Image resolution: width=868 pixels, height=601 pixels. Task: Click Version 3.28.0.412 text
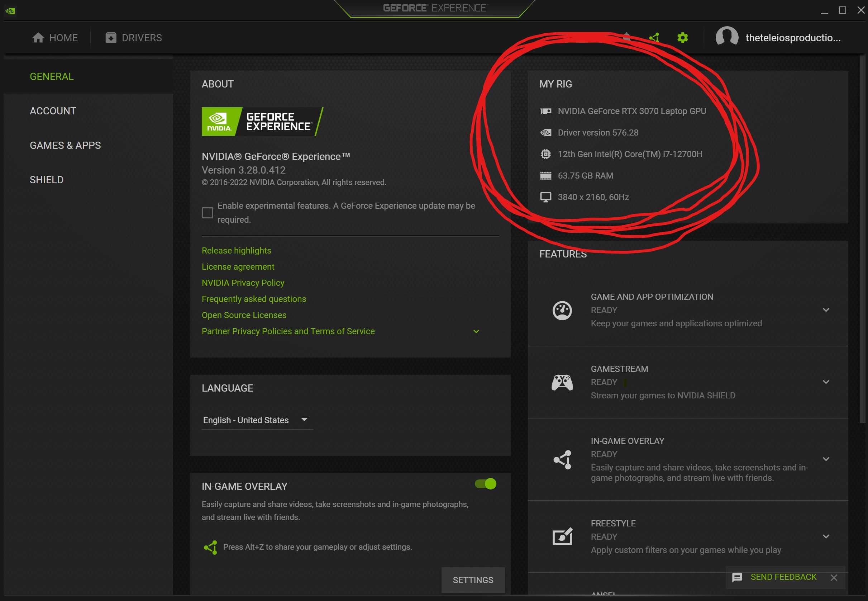coord(243,170)
